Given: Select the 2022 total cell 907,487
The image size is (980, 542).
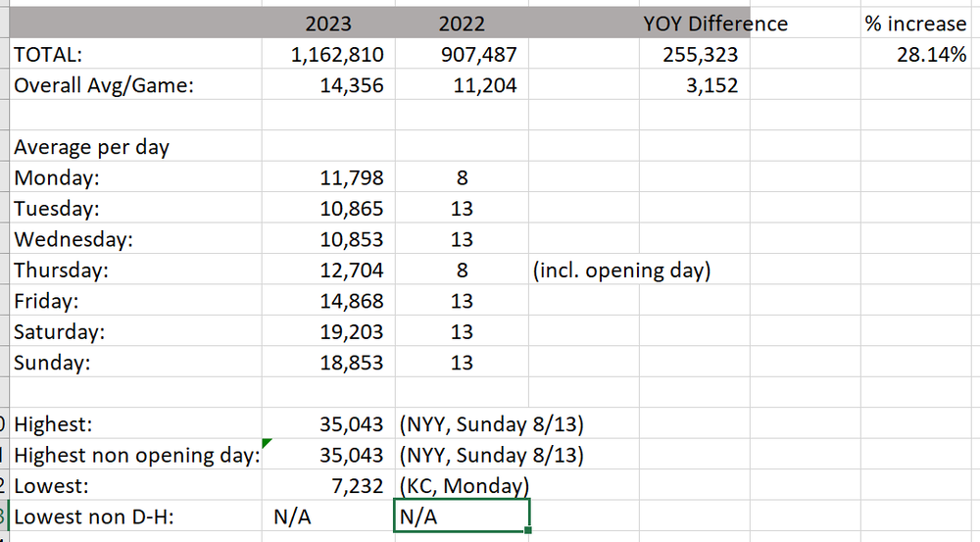Looking at the screenshot, I should pos(462,54).
